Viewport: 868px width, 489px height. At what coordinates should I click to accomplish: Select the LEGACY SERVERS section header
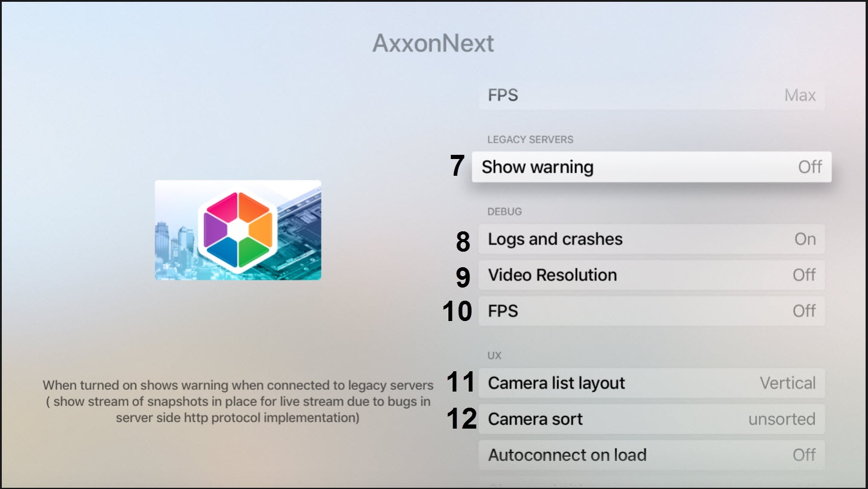(x=530, y=139)
